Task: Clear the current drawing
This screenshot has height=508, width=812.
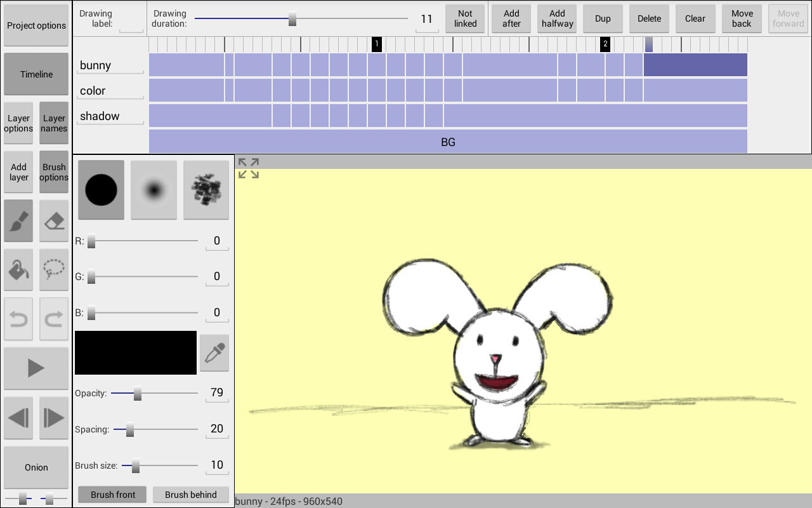Action: tap(695, 18)
